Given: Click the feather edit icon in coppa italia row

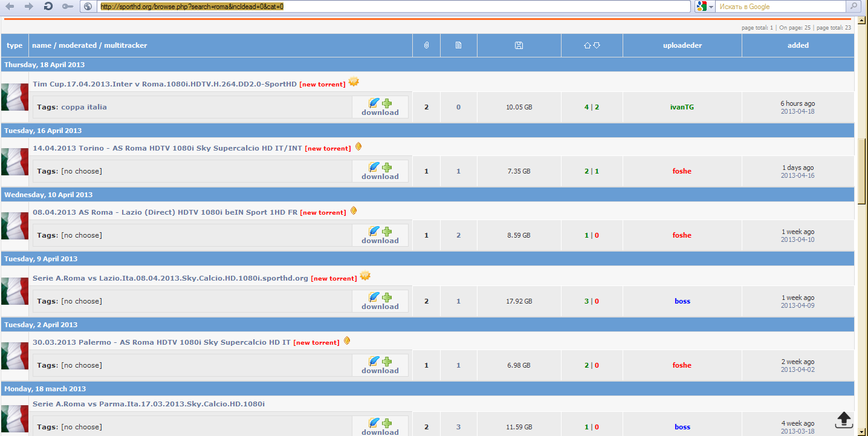Looking at the screenshot, I should pos(374,103).
